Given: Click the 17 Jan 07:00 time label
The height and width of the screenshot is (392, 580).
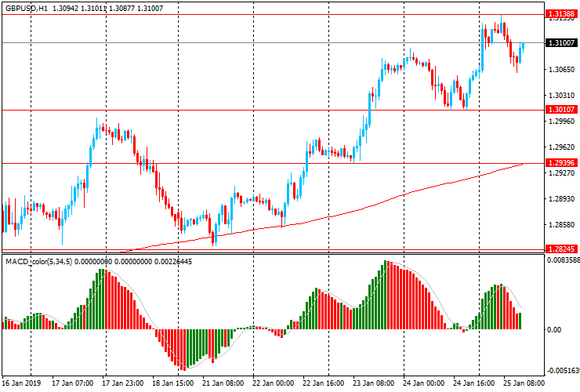Looking at the screenshot, I should point(72,383).
